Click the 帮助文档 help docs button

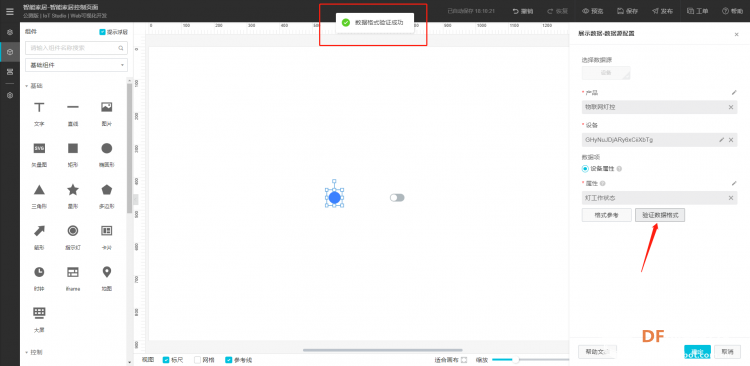click(x=597, y=352)
